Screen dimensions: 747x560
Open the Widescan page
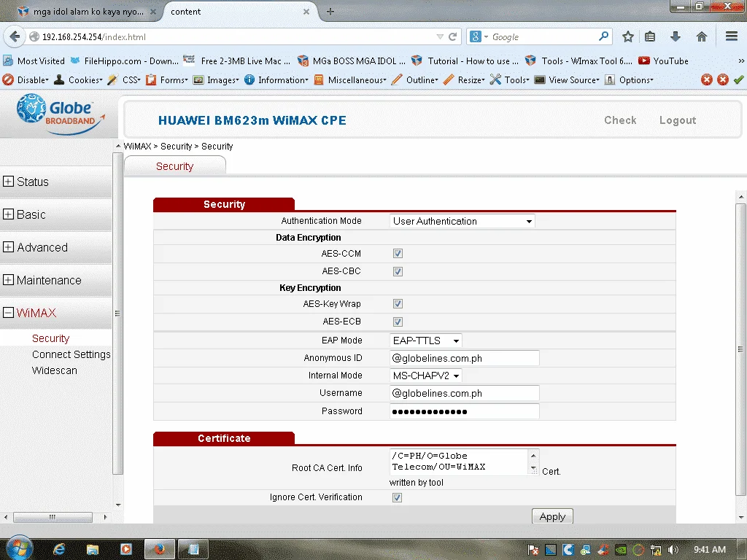(x=54, y=370)
